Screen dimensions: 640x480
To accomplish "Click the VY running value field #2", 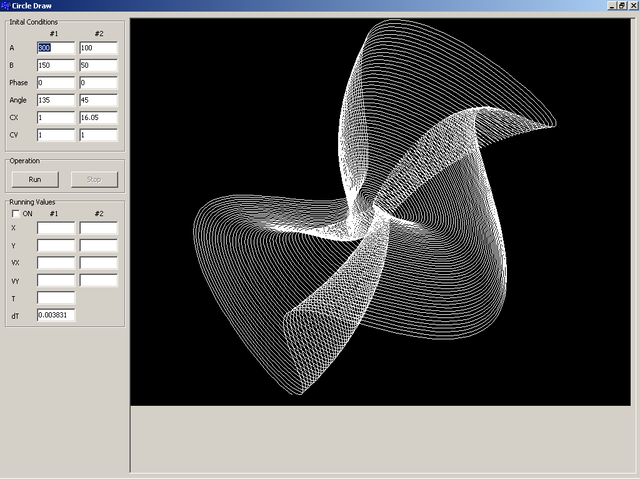I will (x=99, y=280).
